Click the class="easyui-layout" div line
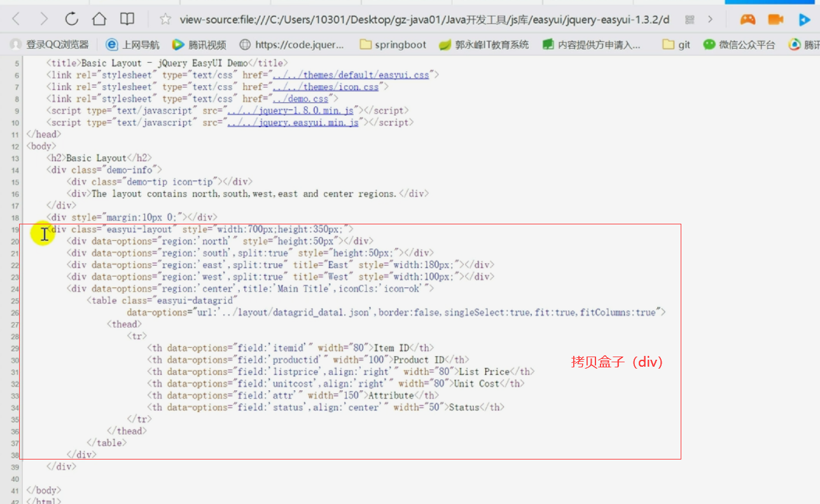This screenshot has height=504, width=820. click(199, 229)
